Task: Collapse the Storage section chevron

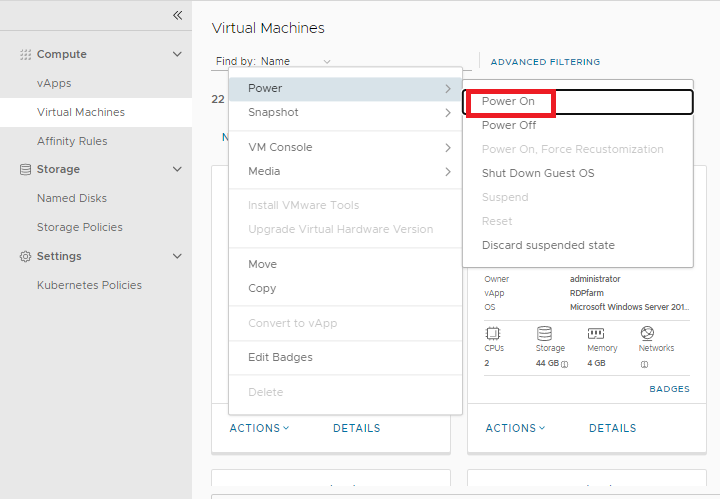Action: 177,169
